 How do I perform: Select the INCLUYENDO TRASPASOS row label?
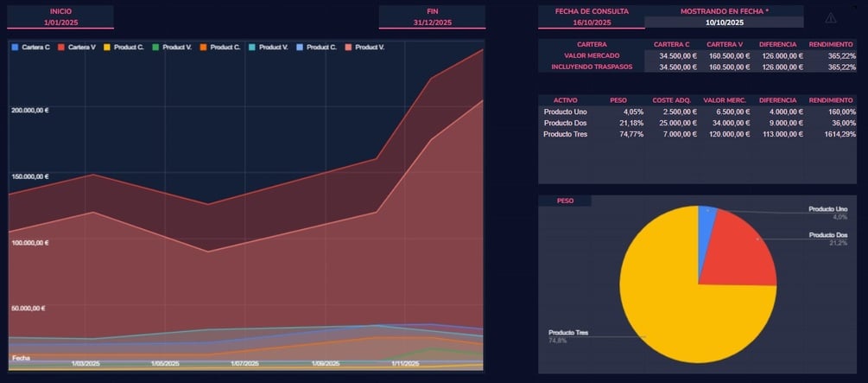(x=592, y=67)
